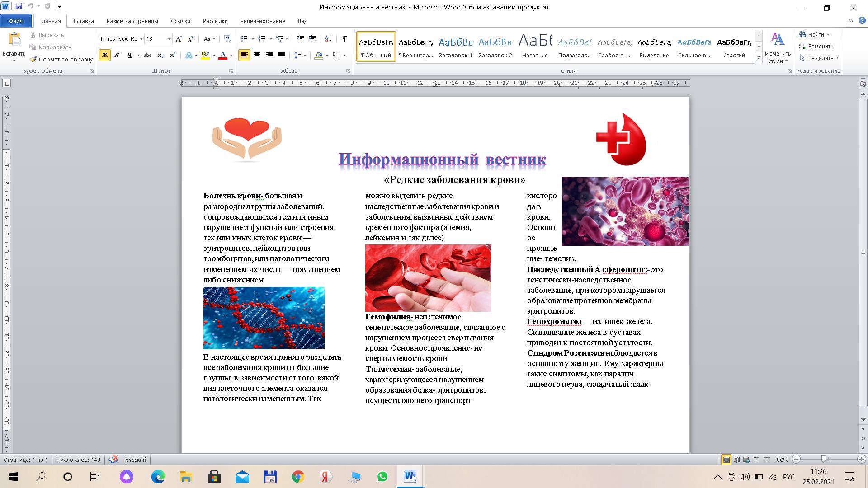This screenshot has width=868, height=488.
Task: Zoom in with the plus button
Action: (862, 459)
